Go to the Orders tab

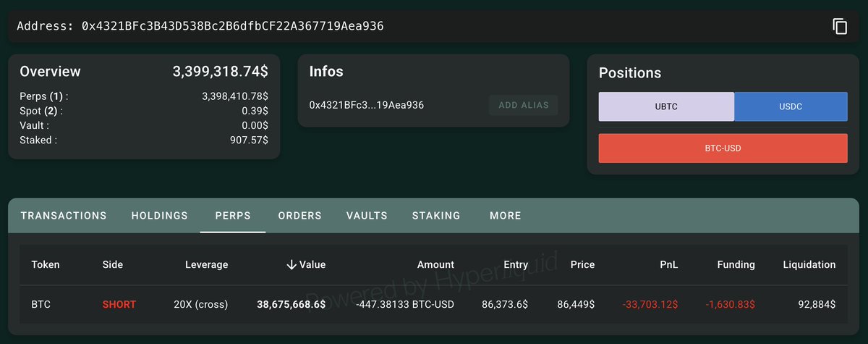coord(299,216)
